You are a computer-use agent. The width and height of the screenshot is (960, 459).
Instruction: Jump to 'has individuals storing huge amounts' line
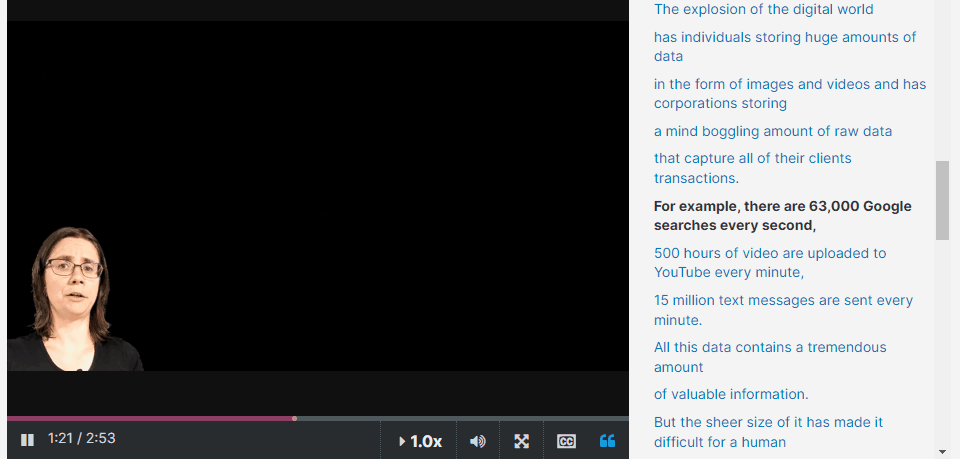click(785, 47)
